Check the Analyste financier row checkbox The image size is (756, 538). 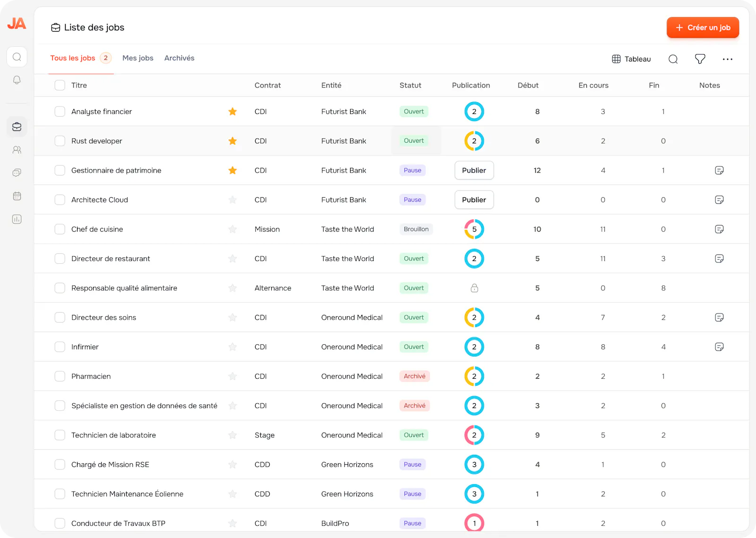point(60,112)
